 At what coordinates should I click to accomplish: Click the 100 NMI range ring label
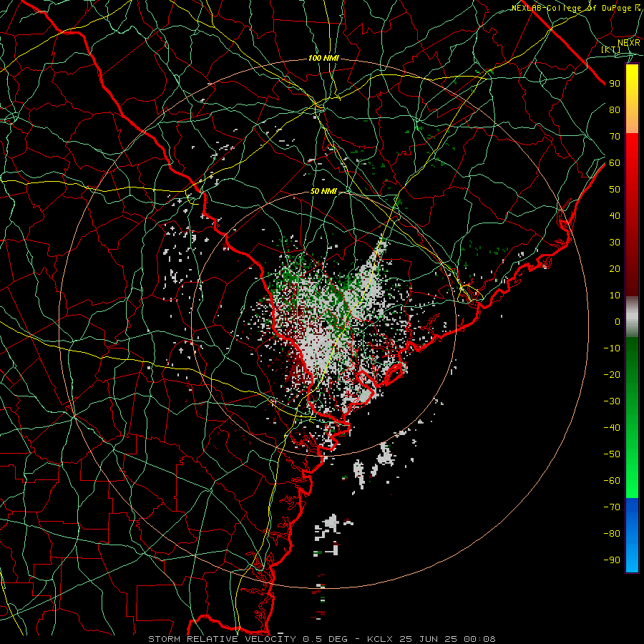click(x=323, y=59)
